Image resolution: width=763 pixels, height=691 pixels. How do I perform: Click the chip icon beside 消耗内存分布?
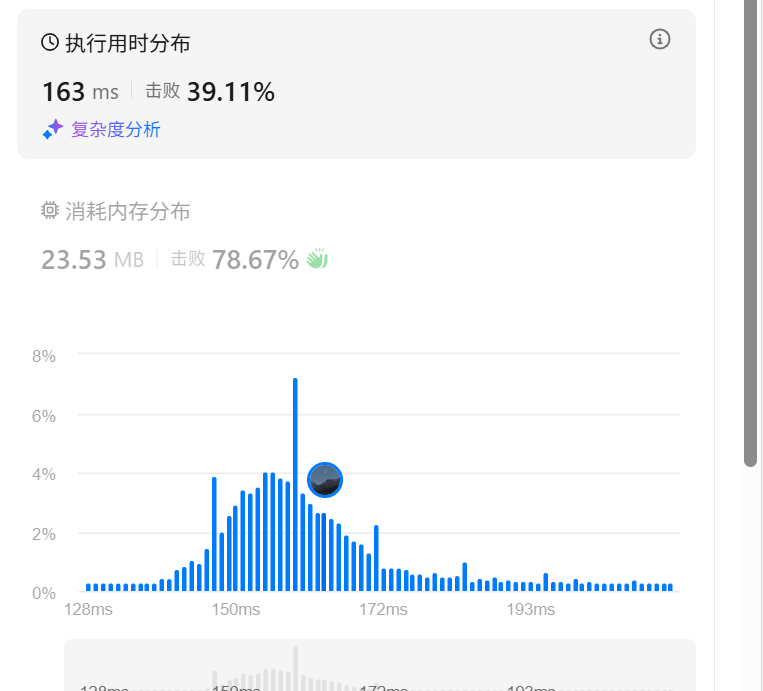[50, 211]
